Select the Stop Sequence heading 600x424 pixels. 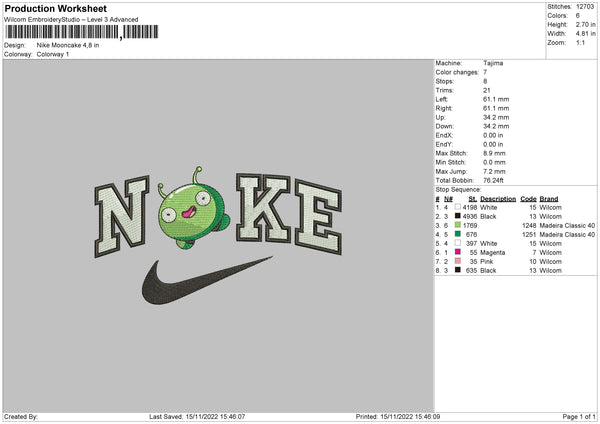(x=458, y=190)
